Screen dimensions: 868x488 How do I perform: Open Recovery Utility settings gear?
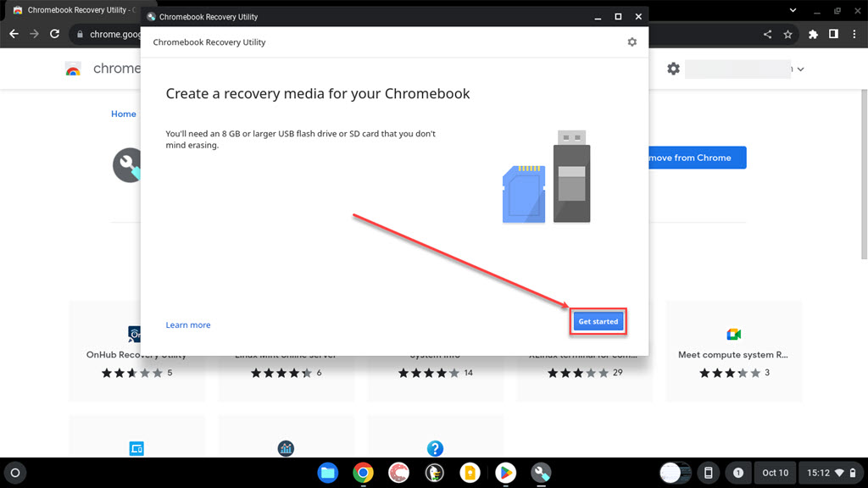point(632,42)
